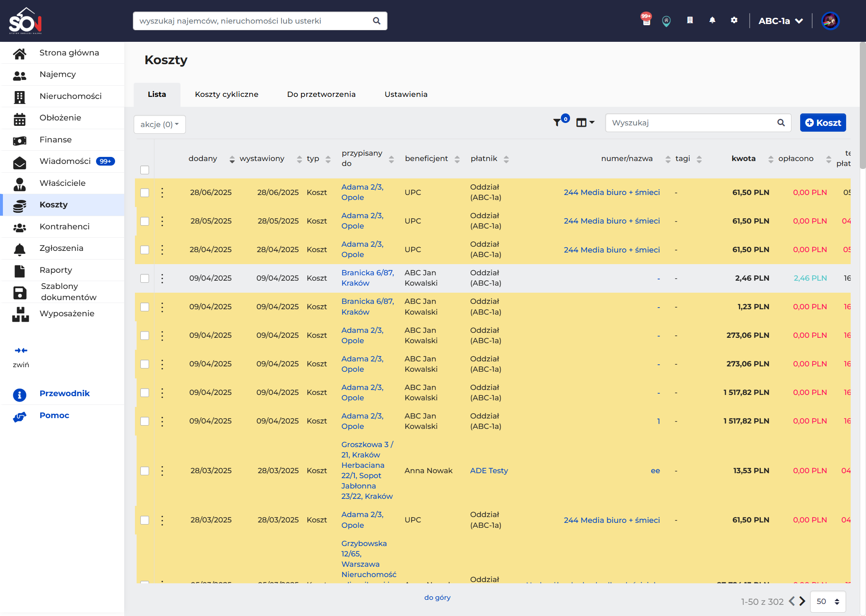
Task: Click the do góry link
Action: [x=437, y=597]
